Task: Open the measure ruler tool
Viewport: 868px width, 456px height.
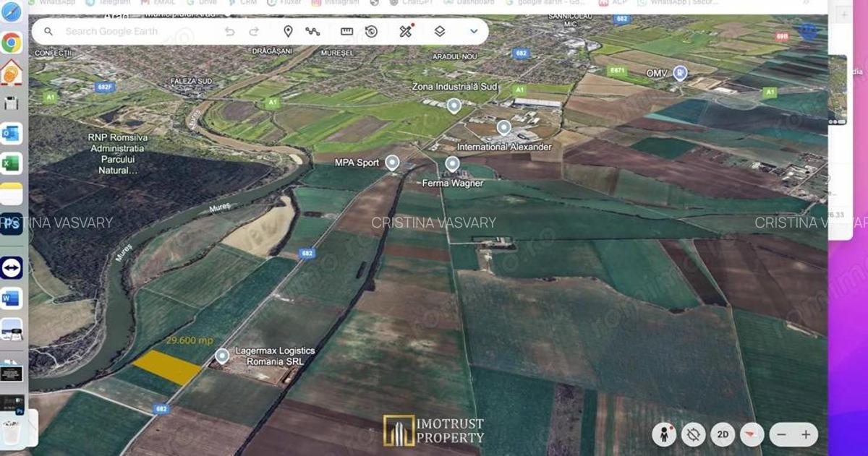Action: pos(346,31)
